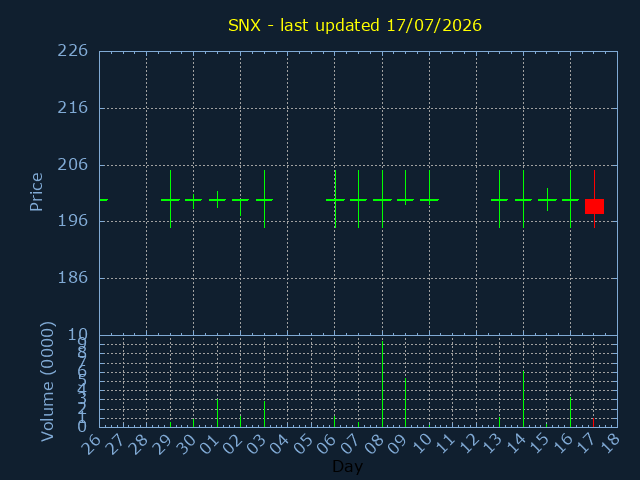
Task: Select the date label 26 on axis
Action: click(x=91, y=444)
